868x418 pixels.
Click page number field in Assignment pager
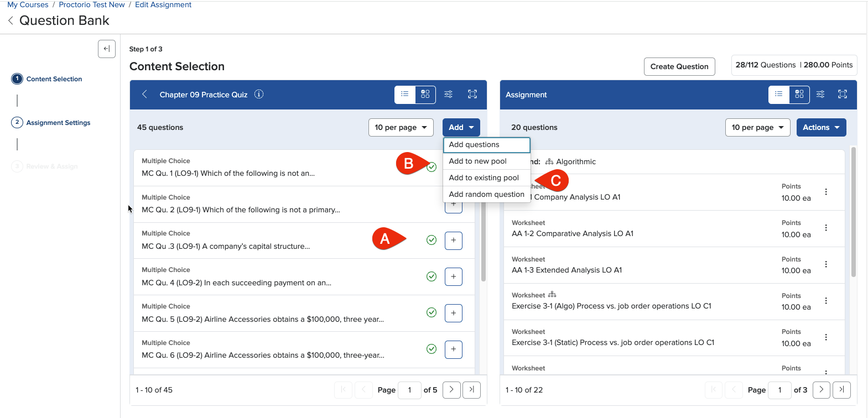780,390
